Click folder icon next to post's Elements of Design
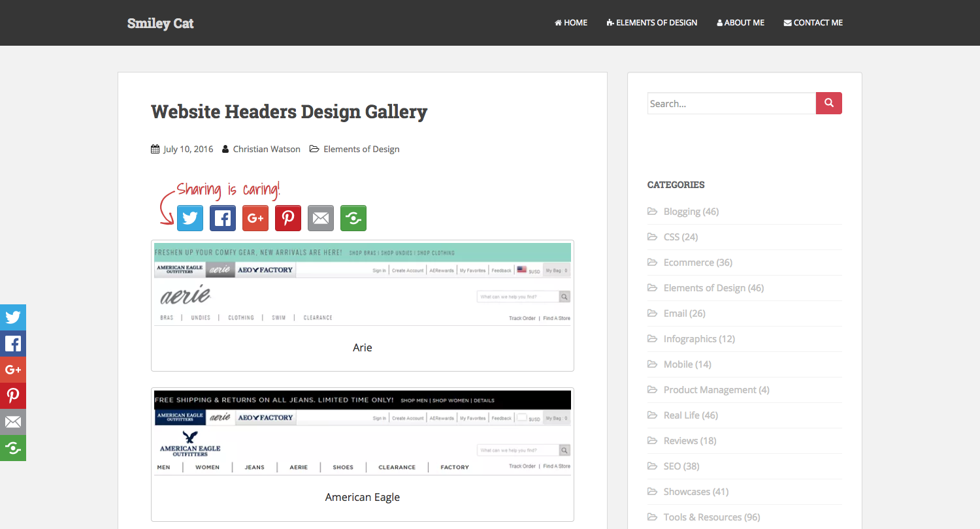 [x=314, y=149]
